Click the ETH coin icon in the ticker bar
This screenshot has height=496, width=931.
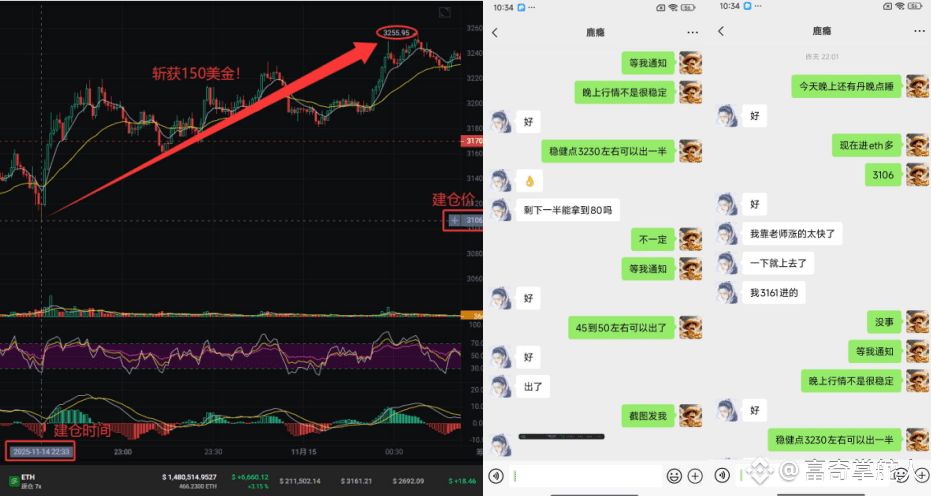pos(13,481)
